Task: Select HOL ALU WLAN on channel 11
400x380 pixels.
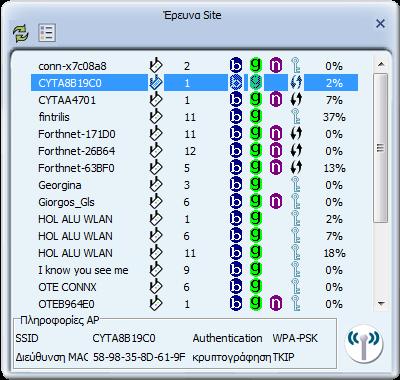Action: (194, 253)
